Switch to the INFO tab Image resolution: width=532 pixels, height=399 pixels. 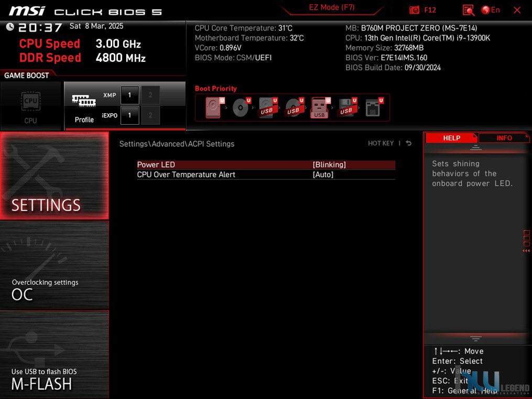click(x=504, y=138)
